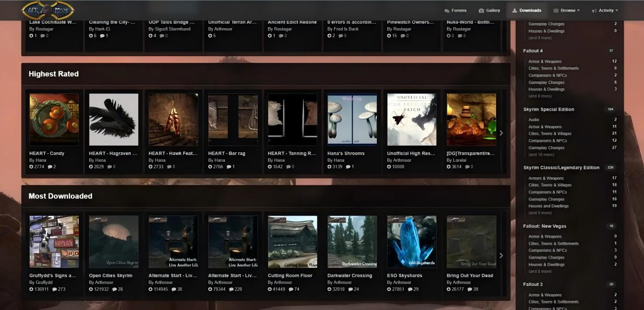Expand (and 10 more) under Skyrim Special Edition
The image size is (644, 310).
[x=541, y=155]
